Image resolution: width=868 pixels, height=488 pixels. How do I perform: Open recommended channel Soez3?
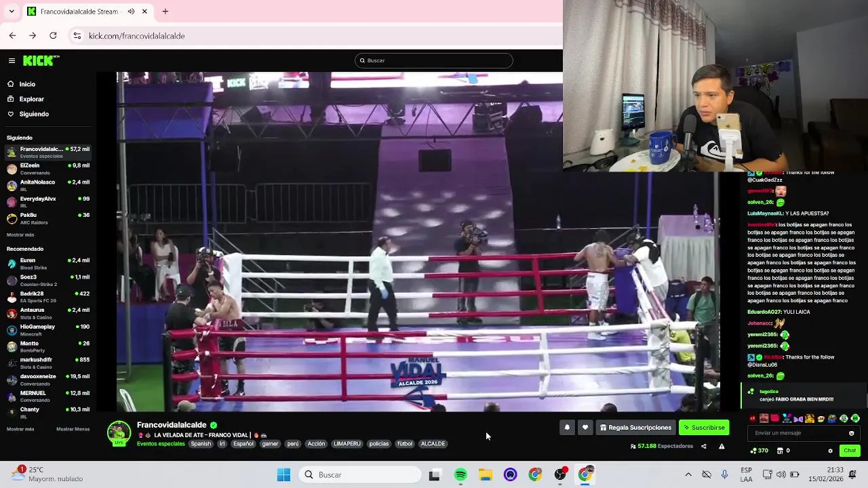tap(47, 280)
